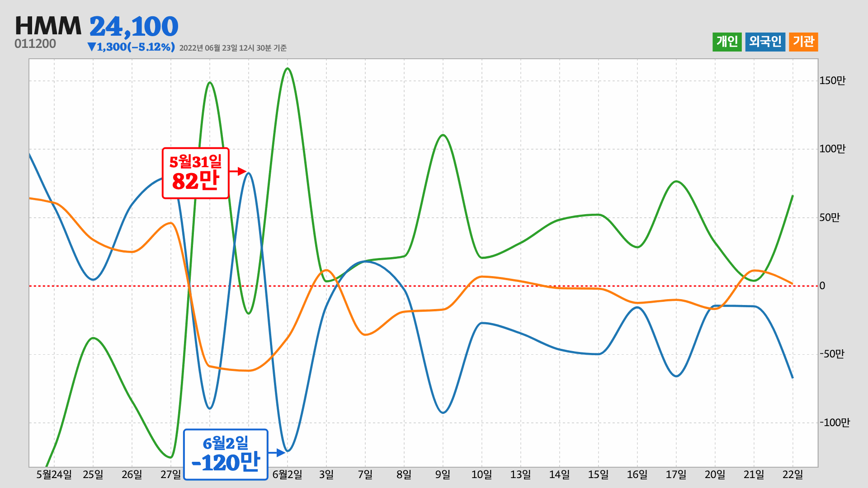868x488 pixels.
Task: Click the 0 baseline y-axis label
Action: pyautogui.click(x=822, y=286)
